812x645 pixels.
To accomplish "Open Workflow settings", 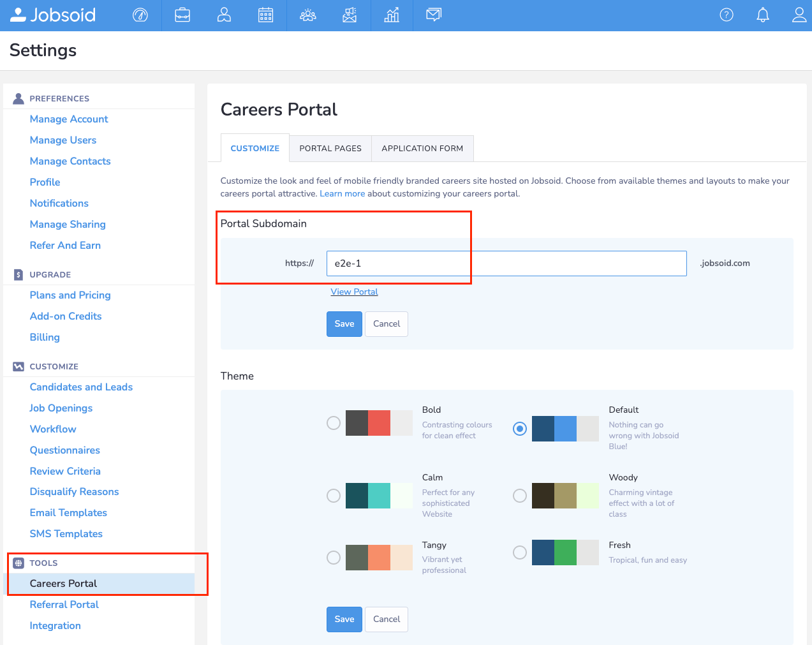I will tap(53, 429).
